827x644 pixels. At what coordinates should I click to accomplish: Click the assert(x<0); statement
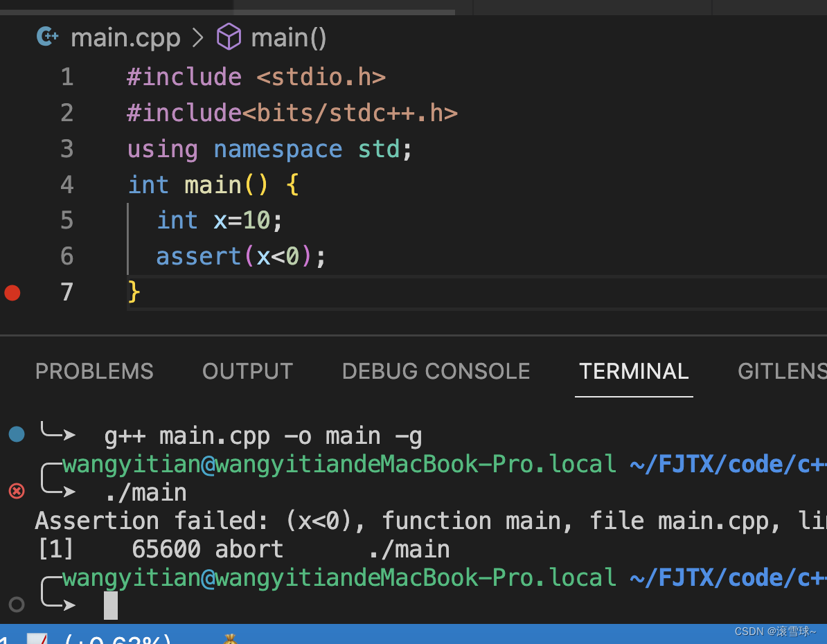[x=241, y=256]
